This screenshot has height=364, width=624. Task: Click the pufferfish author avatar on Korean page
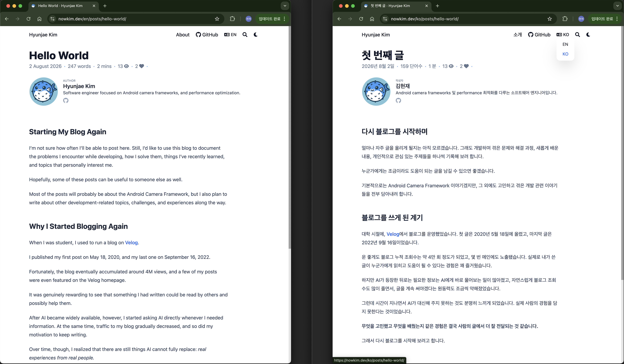(376, 92)
